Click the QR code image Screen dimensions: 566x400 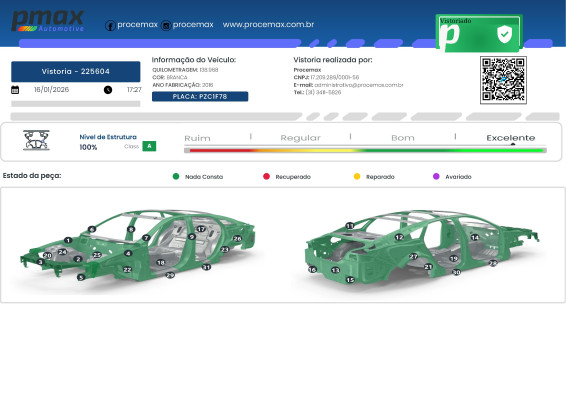(x=503, y=80)
